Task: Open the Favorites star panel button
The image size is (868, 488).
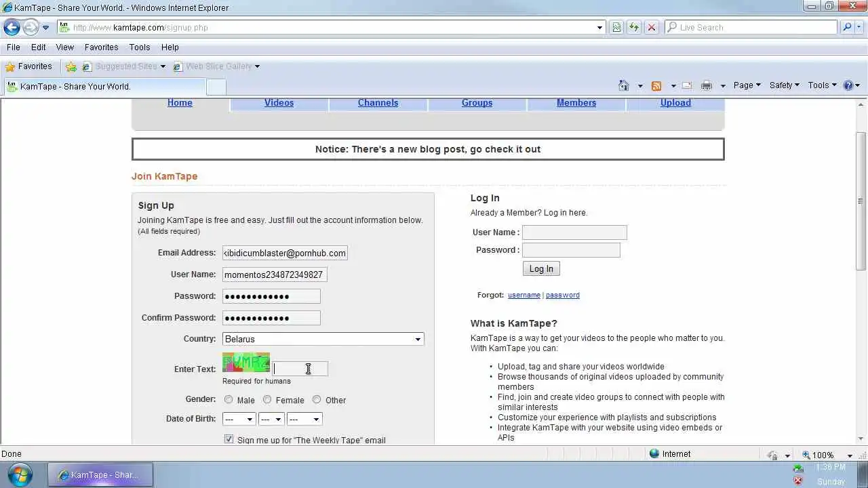Action: 28,66
